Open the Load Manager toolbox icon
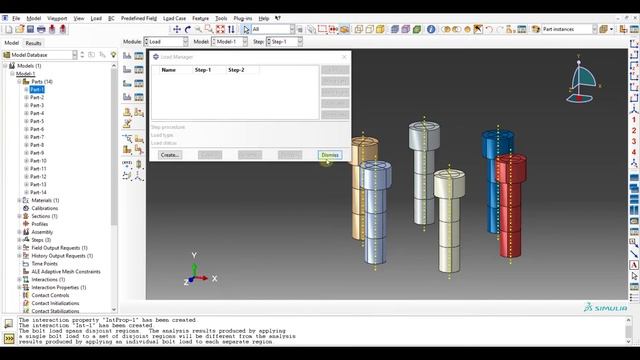 139,56
